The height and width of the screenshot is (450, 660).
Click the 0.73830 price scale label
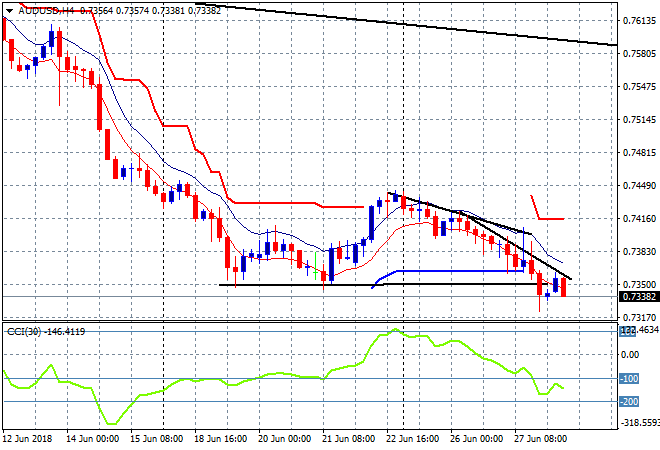pos(639,252)
